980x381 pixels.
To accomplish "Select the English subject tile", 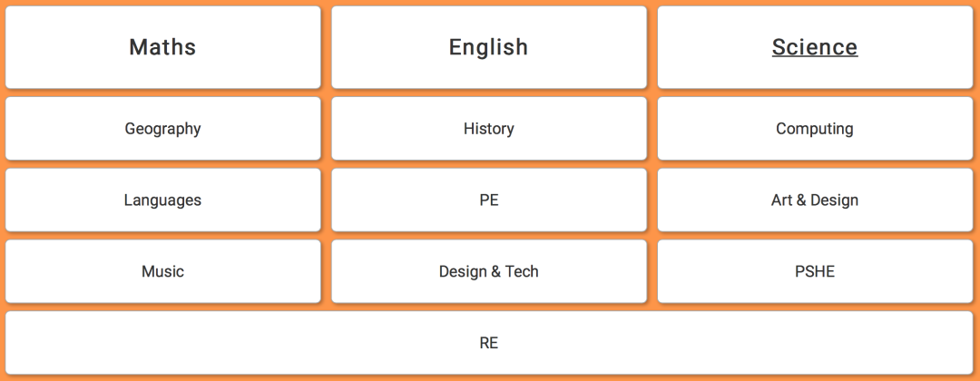I will pyautogui.click(x=488, y=47).
